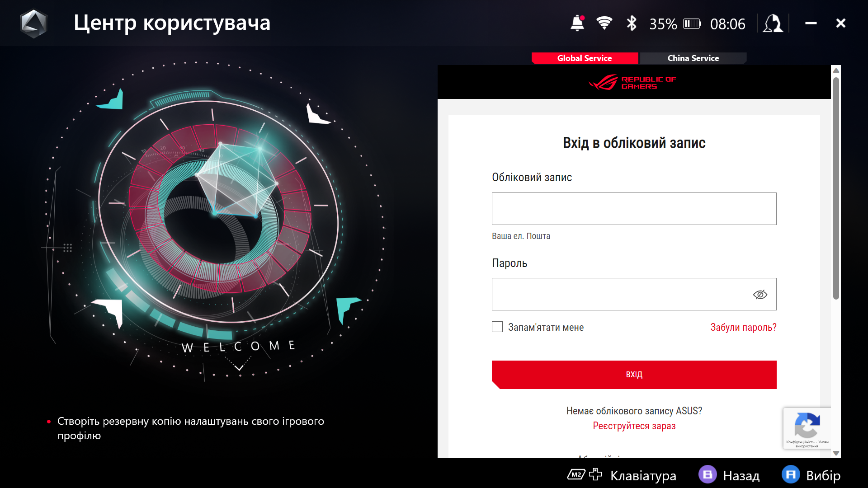Focus the Обліковий запис email field
868x488 pixels.
634,209
